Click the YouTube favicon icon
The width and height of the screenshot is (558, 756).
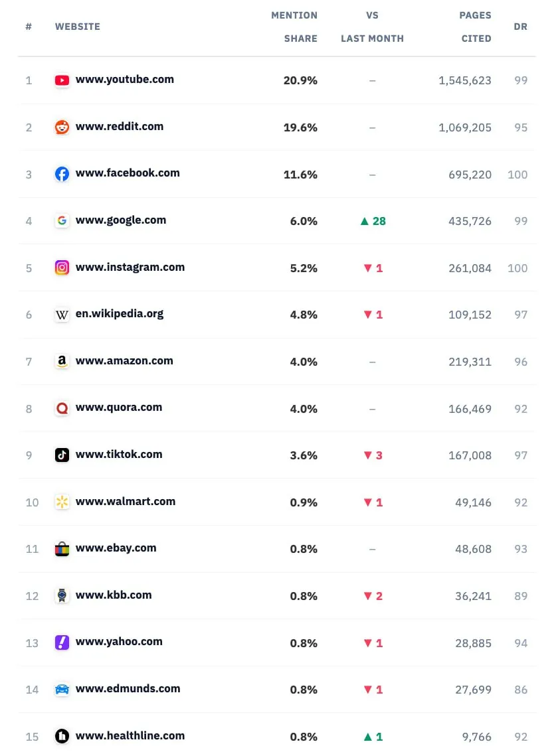[62, 80]
